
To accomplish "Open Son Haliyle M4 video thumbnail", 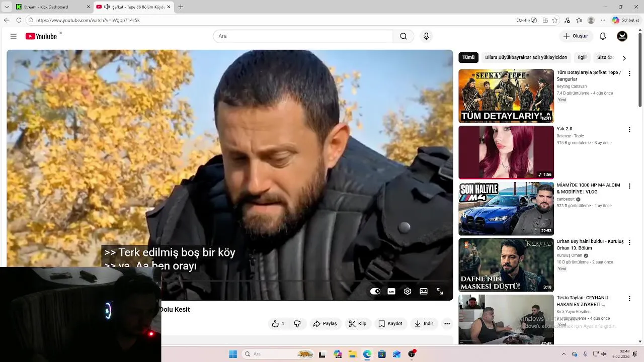I will [506, 209].
